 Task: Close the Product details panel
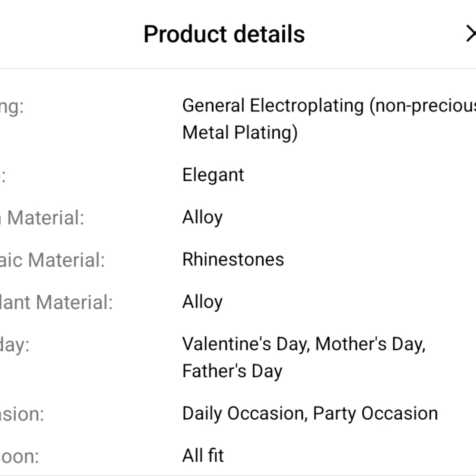(471, 34)
